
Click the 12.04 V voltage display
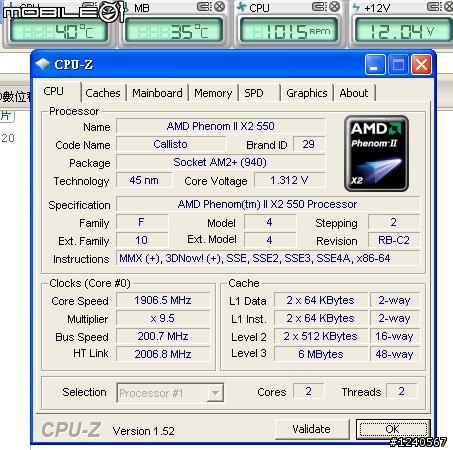point(404,31)
